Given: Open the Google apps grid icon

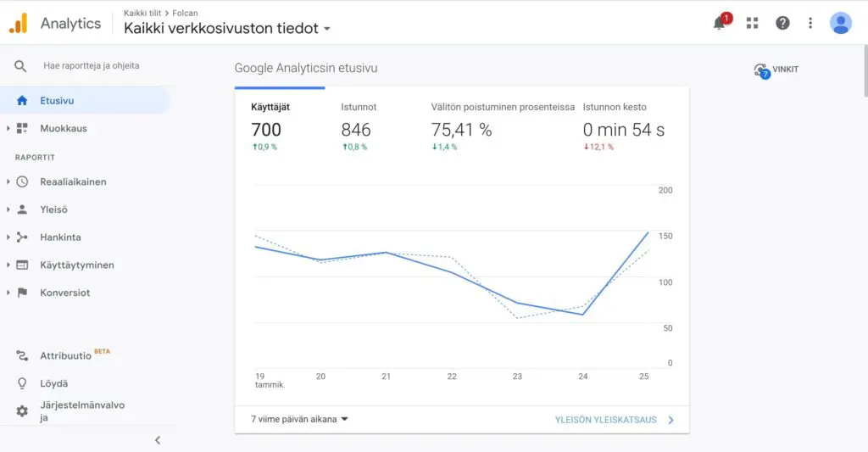Looking at the screenshot, I should pos(752,23).
